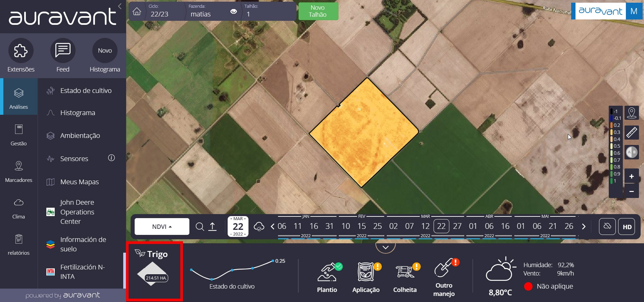Open the NDVI layer dropdown
644x302 pixels.
pos(162,226)
